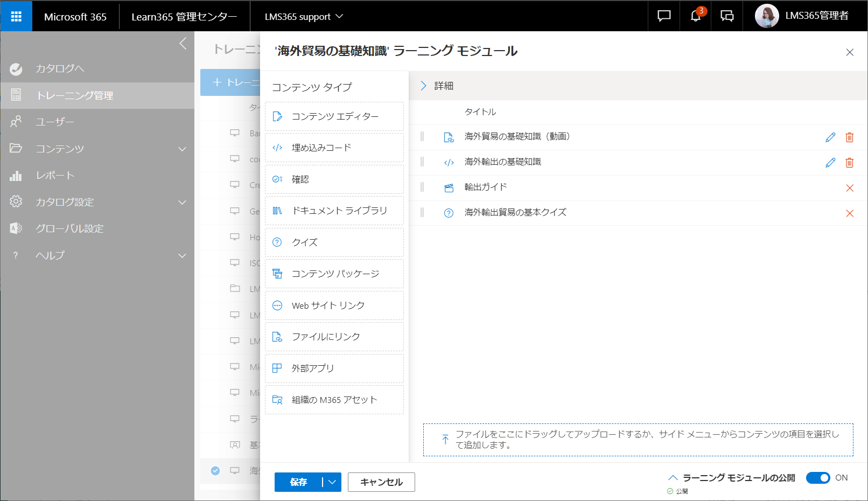Remove 海外輸出貿易の基本クイズ with the red X
Viewport: 868px width, 501px height.
pyautogui.click(x=850, y=213)
